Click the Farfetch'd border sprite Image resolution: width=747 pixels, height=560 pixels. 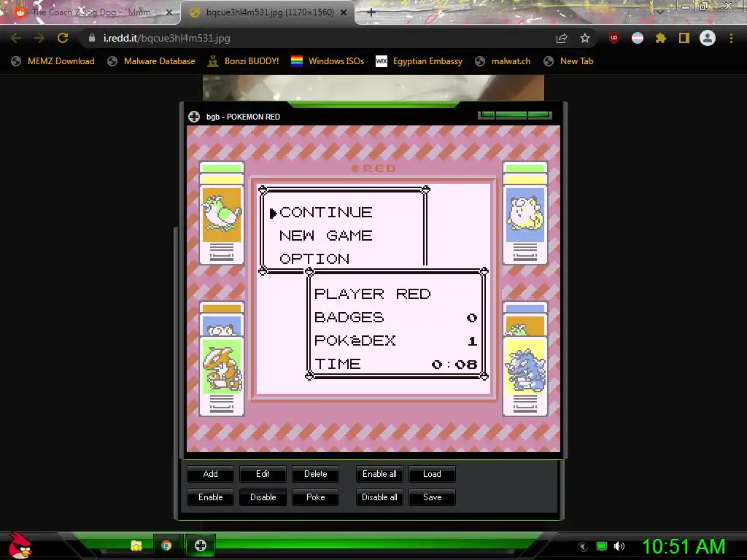[222, 214]
